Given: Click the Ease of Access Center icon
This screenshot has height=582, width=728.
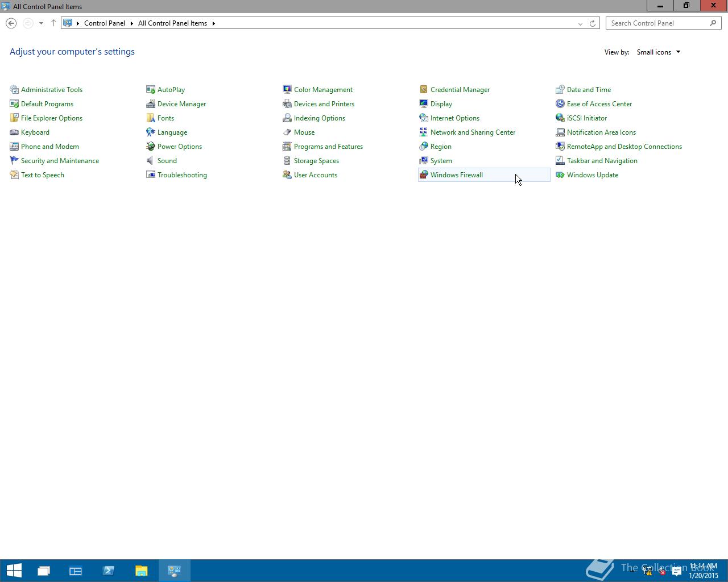Looking at the screenshot, I should point(560,104).
